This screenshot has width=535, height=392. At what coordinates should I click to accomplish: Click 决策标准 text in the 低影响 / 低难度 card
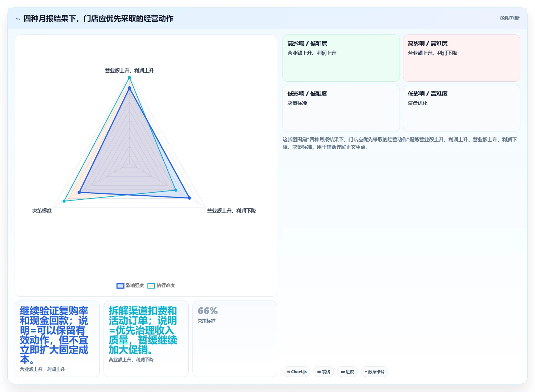tap(297, 103)
